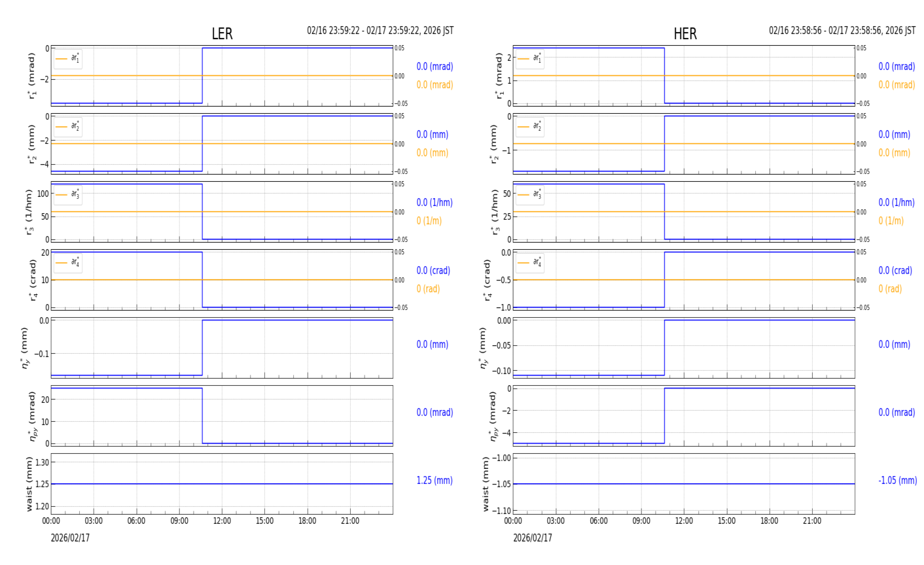Click the HER ηpy* (mrad) axis label
The image size is (924, 565).
point(493,416)
